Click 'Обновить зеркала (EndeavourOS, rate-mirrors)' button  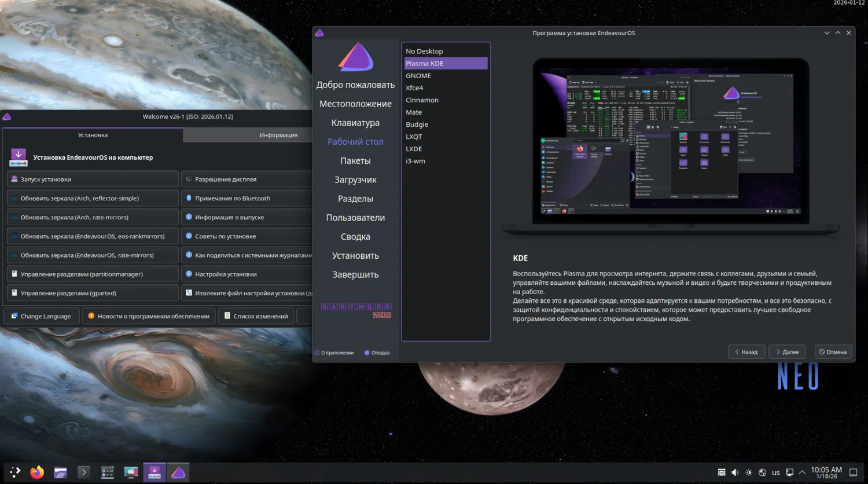point(93,255)
